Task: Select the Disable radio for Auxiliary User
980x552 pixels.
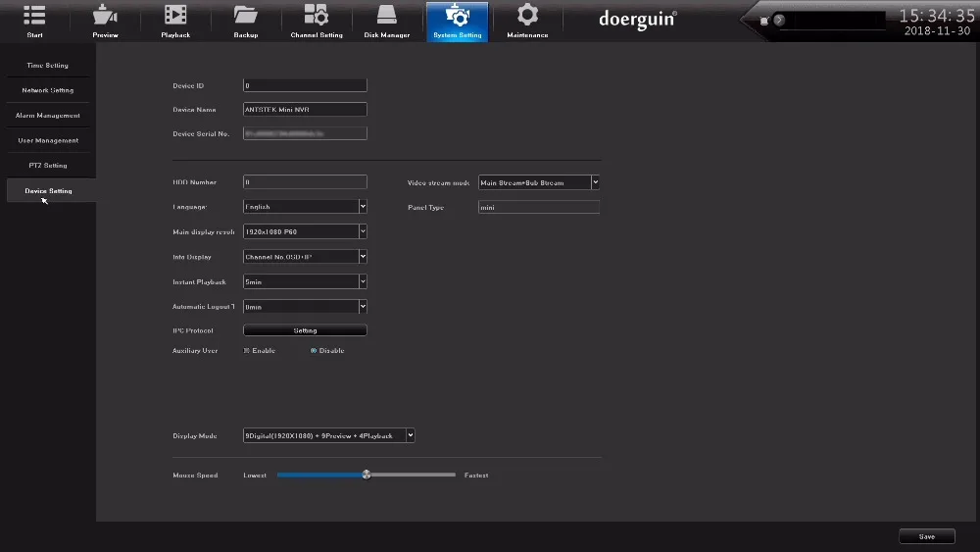Action: pyautogui.click(x=314, y=351)
